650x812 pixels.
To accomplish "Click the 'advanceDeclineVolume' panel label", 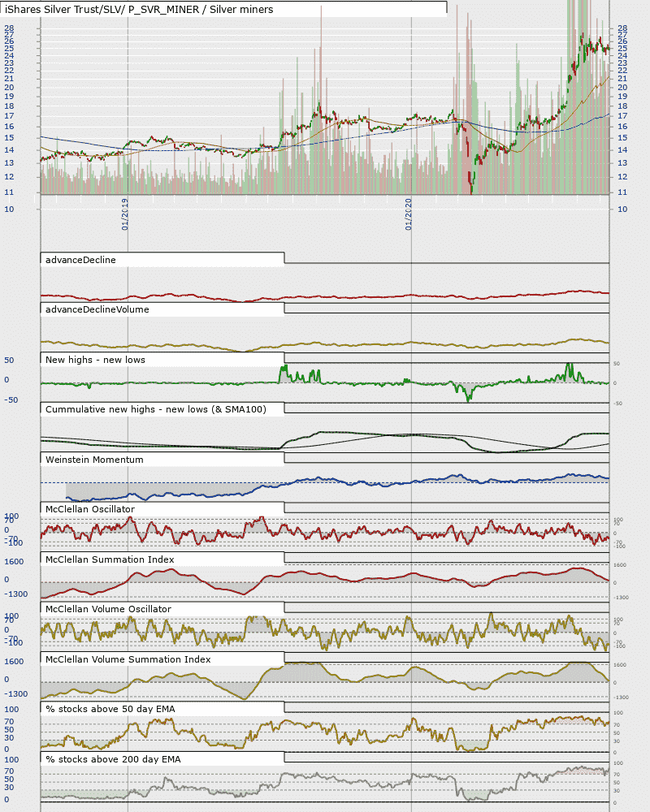I will click(x=97, y=309).
